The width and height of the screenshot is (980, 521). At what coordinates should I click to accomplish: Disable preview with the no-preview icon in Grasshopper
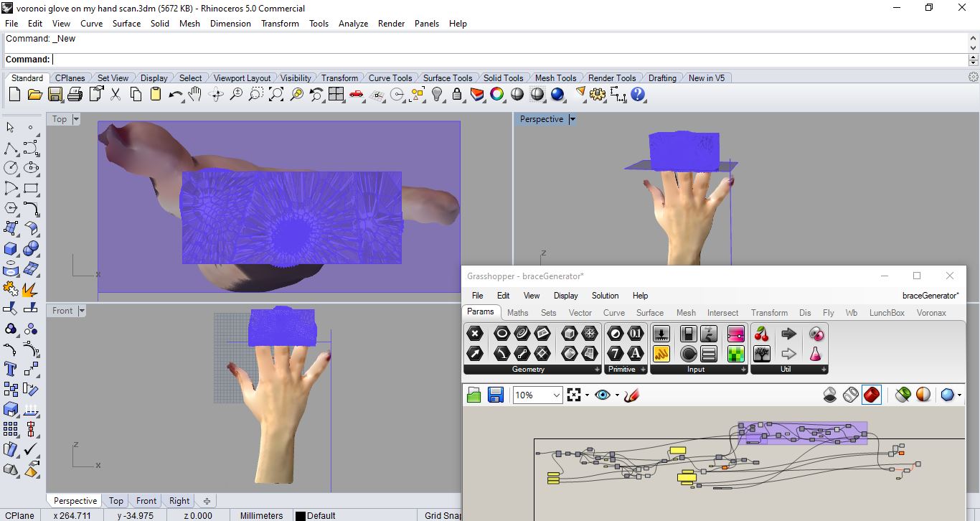830,395
